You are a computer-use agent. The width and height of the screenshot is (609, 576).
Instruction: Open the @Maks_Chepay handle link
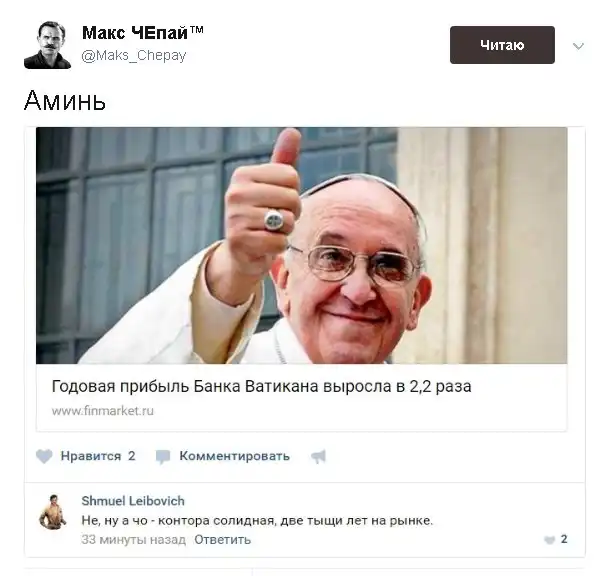coord(134,56)
